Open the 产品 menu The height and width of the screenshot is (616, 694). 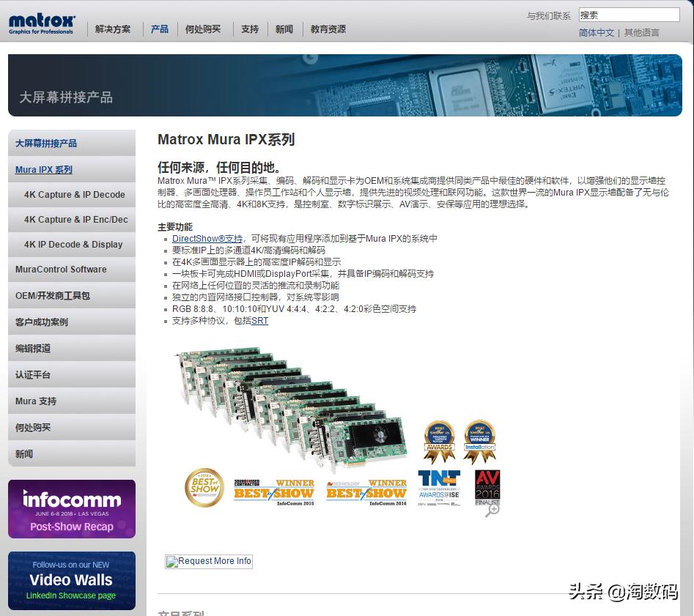coord(159,29)
